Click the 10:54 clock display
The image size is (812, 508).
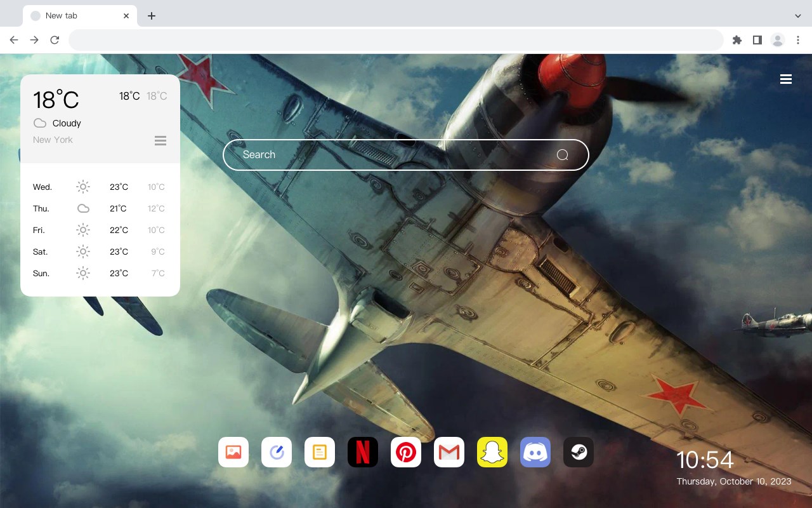click(705, 460)
